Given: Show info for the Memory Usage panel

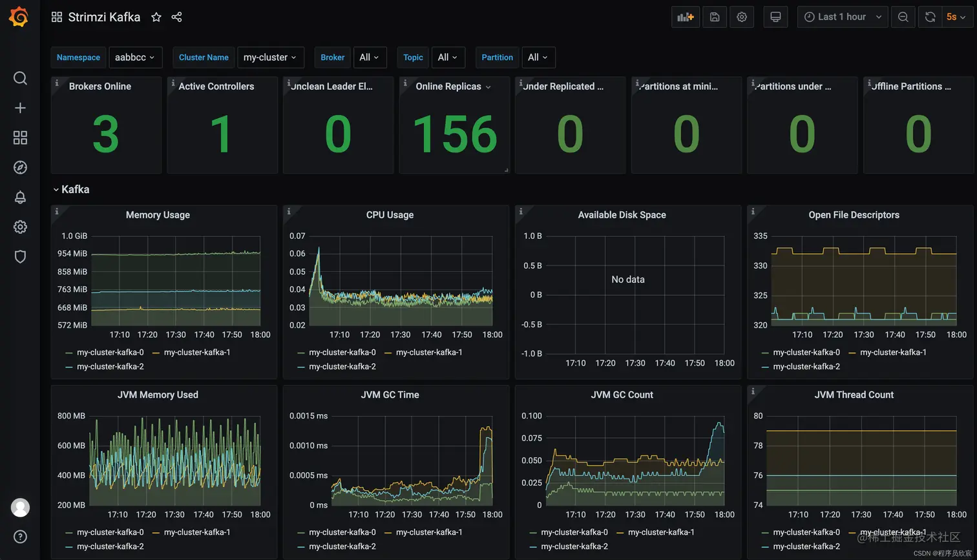Looking at the screenshot, I should [57, 211].
